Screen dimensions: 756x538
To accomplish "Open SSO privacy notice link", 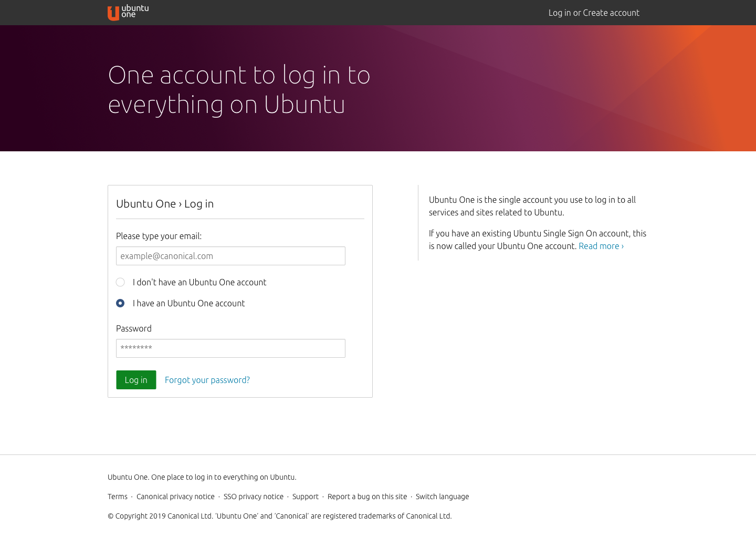I will 254,496.
